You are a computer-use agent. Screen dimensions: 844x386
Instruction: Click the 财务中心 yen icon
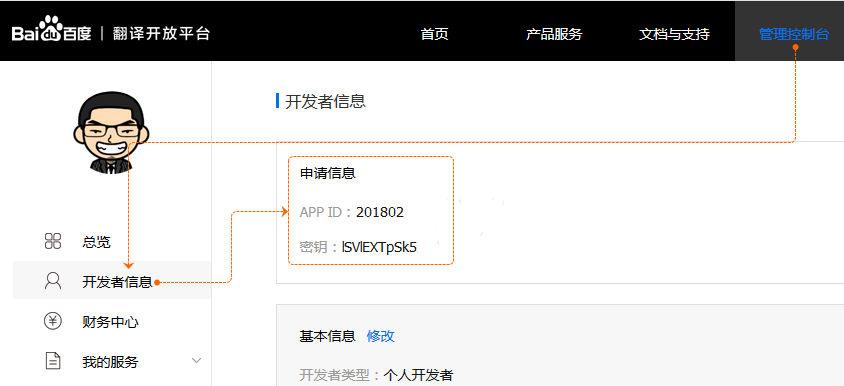coord(53,321)
